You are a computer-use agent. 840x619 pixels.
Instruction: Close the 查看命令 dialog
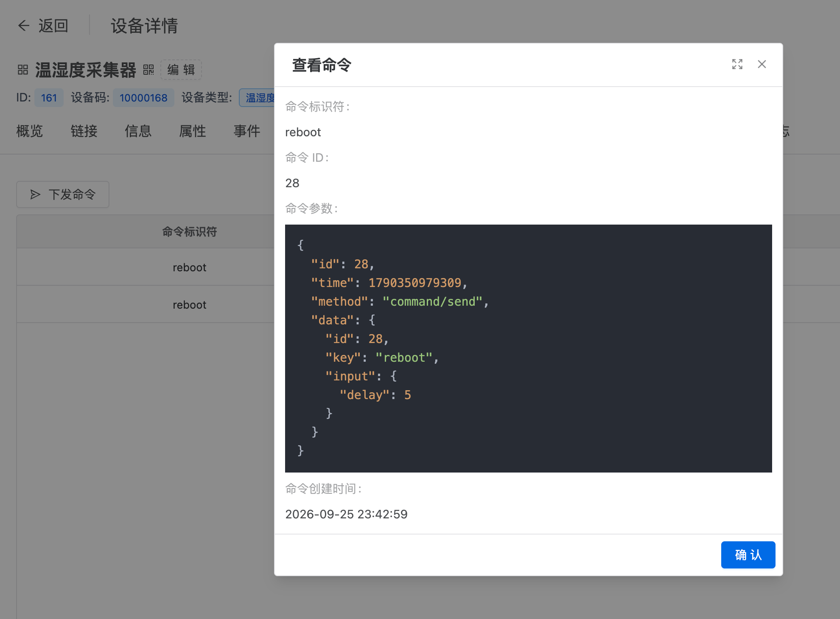(762, 64)
